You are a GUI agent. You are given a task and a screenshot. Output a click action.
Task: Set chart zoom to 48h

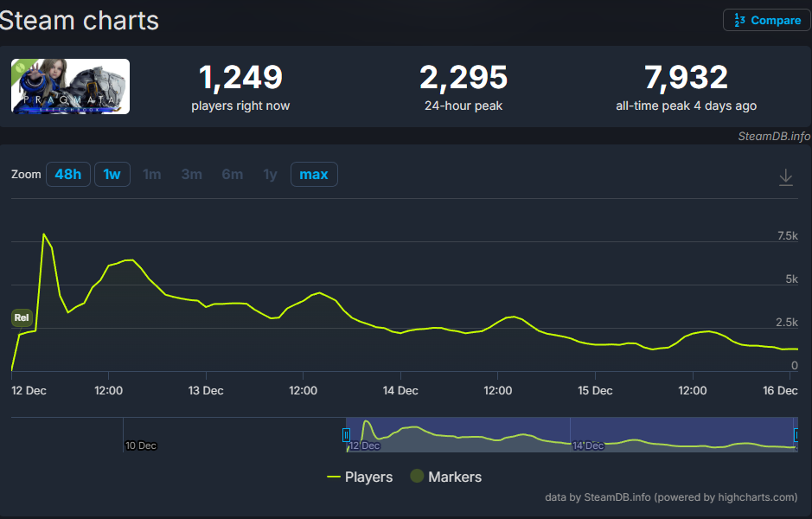[68, 174]
